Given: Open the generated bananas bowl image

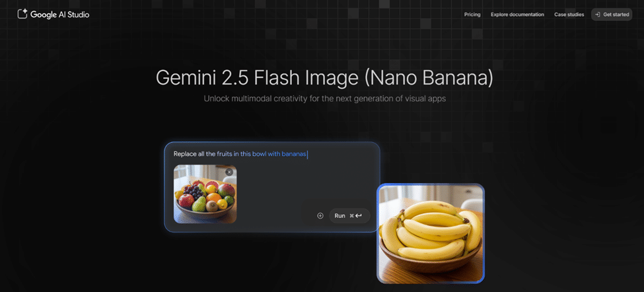Looking at the screenshot, I should click(x=431, y=234).
